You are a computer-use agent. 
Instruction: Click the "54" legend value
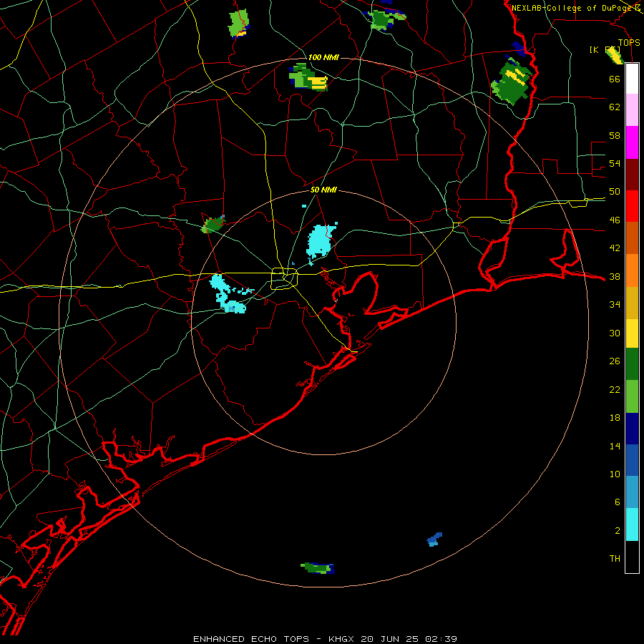(x=615, y=163)
